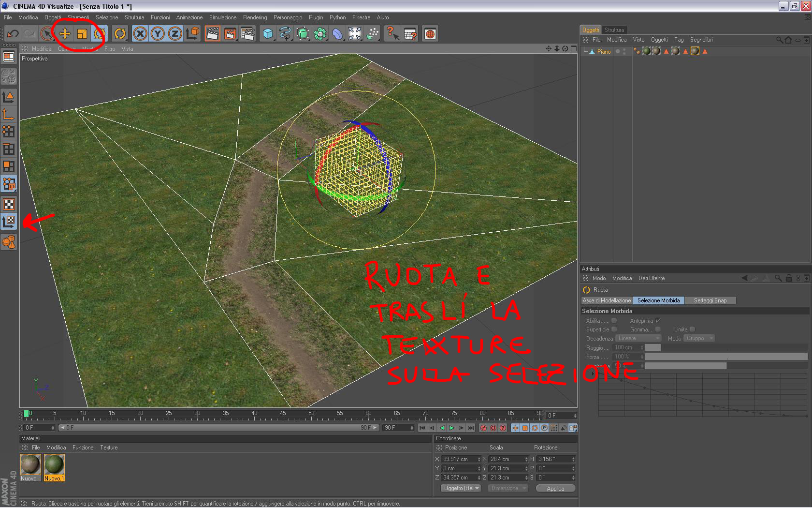
Task: Toggle the Superficie checkbox
Action: pyautogui.click(x=614, y=329)
